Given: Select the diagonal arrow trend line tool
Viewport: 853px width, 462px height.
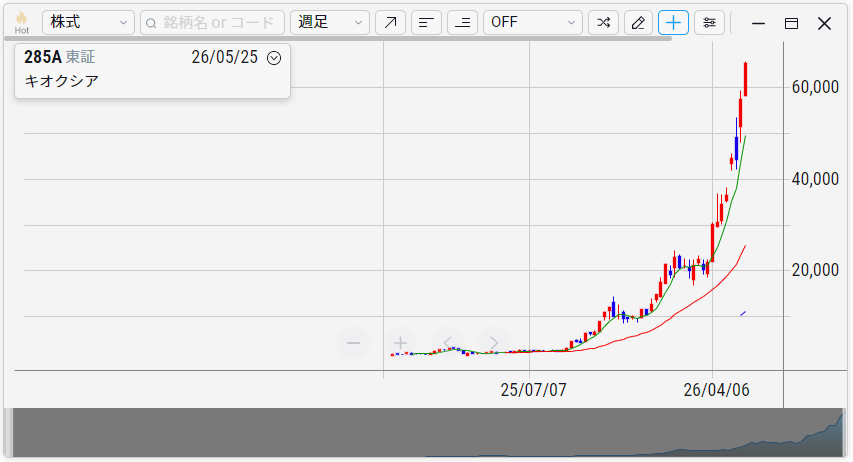Looking at the screenshot, I should pyautogui.click(x=390, y=22).
